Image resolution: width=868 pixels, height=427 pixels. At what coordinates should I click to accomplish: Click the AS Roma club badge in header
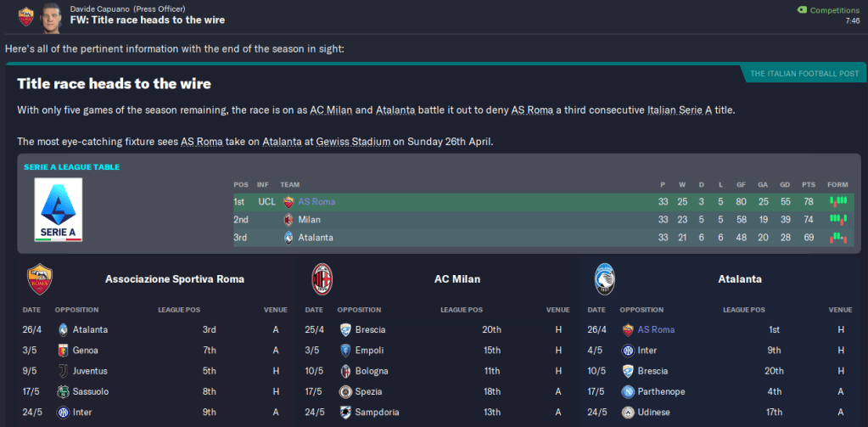pyautogui.click(x=26, y=15)
